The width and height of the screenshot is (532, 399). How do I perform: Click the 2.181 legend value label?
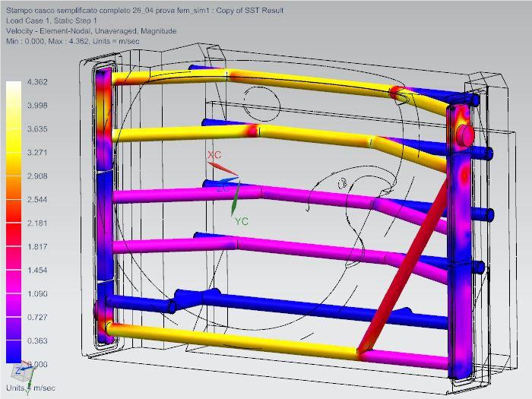37,223
